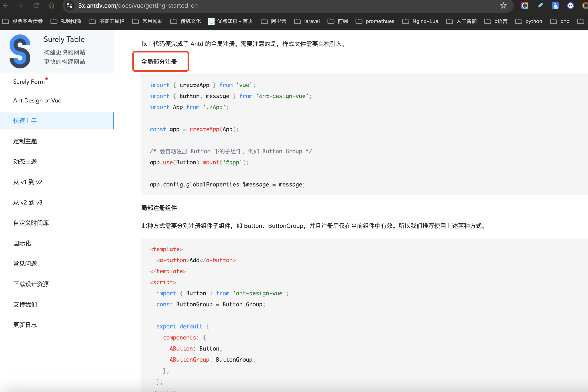This screenshot has width=588, height=392.
Task: Open the 优点知识 - 首页 bookmark
Action: tap(230, 21)
